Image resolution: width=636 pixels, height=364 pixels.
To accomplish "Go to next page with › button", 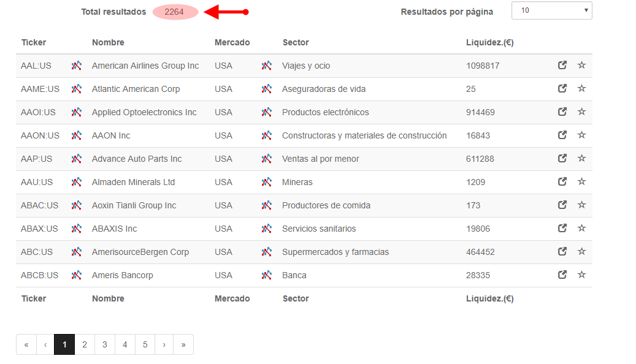I will tap(164, 344).
